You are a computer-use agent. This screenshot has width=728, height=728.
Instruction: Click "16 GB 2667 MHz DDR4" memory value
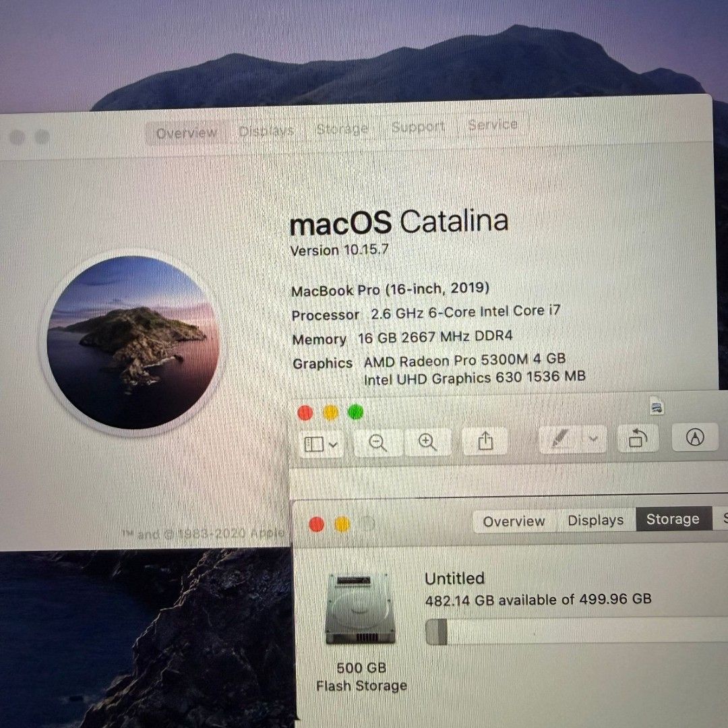click(435, 336)
